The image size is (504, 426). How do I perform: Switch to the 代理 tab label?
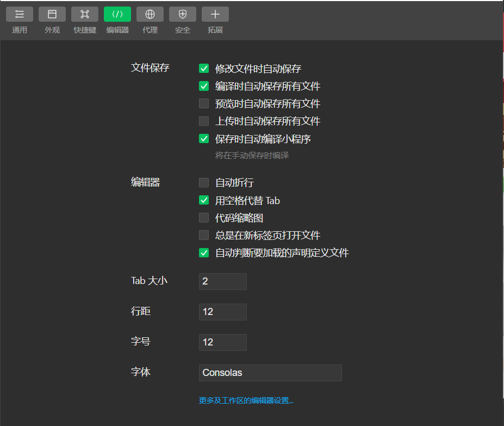[150, 30]
